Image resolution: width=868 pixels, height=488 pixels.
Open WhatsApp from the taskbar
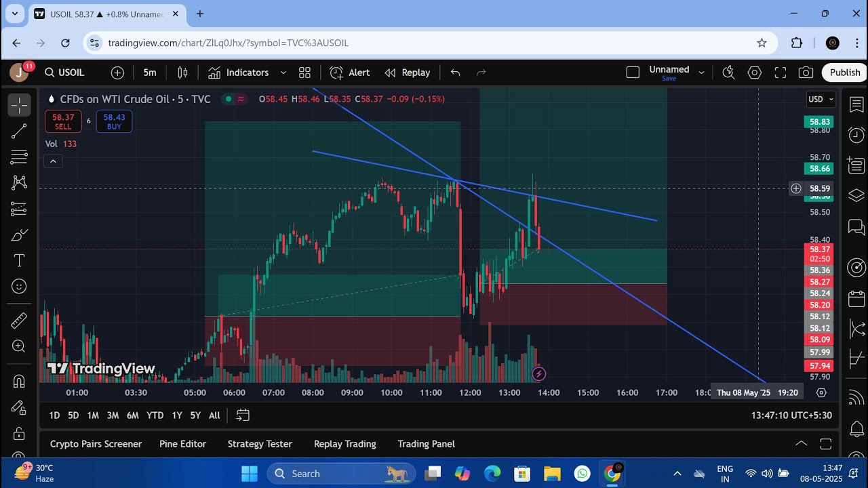582,474
